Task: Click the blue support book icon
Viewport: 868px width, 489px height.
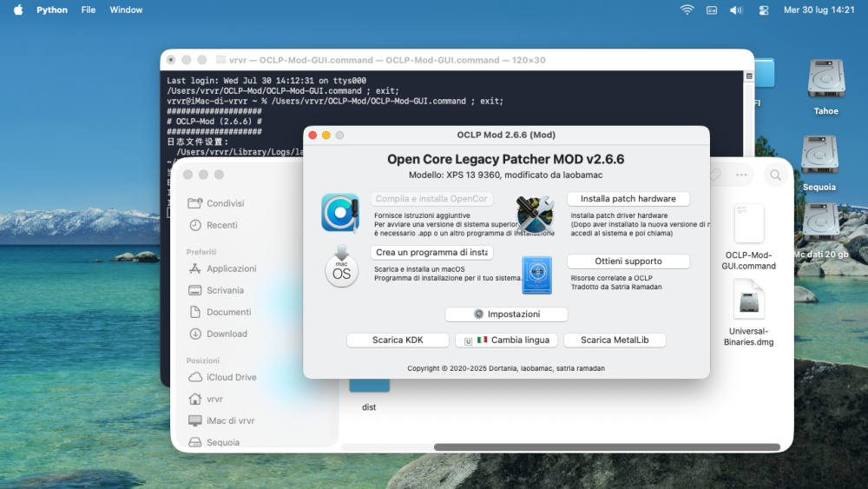Action: (537, 274)
